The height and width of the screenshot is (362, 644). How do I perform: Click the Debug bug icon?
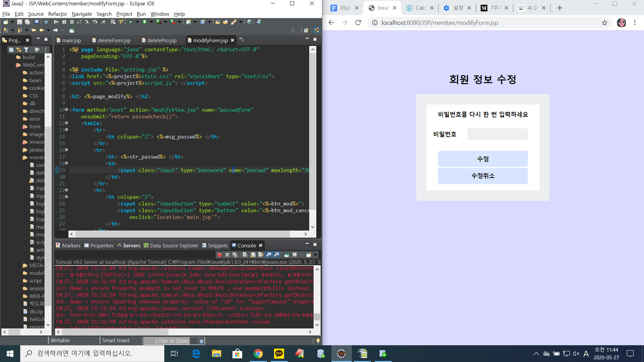click(x=130, y=22)
